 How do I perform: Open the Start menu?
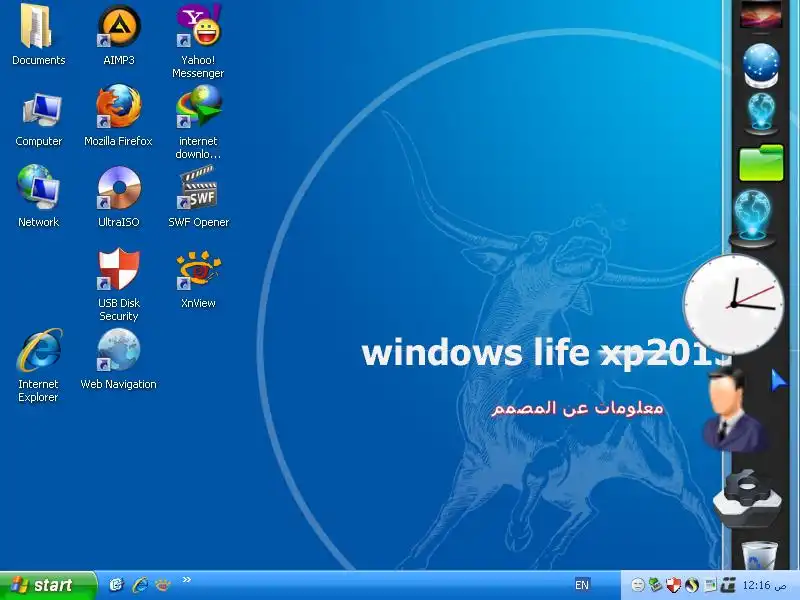pyautogui.click(x=48, y=585)
